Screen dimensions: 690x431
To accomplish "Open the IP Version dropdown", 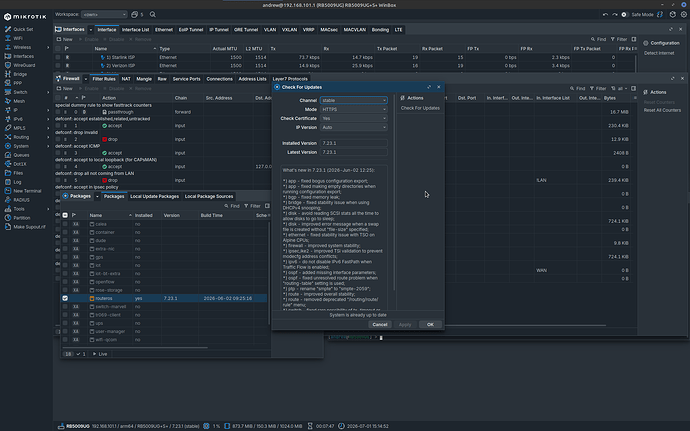I will click(354, 127).
